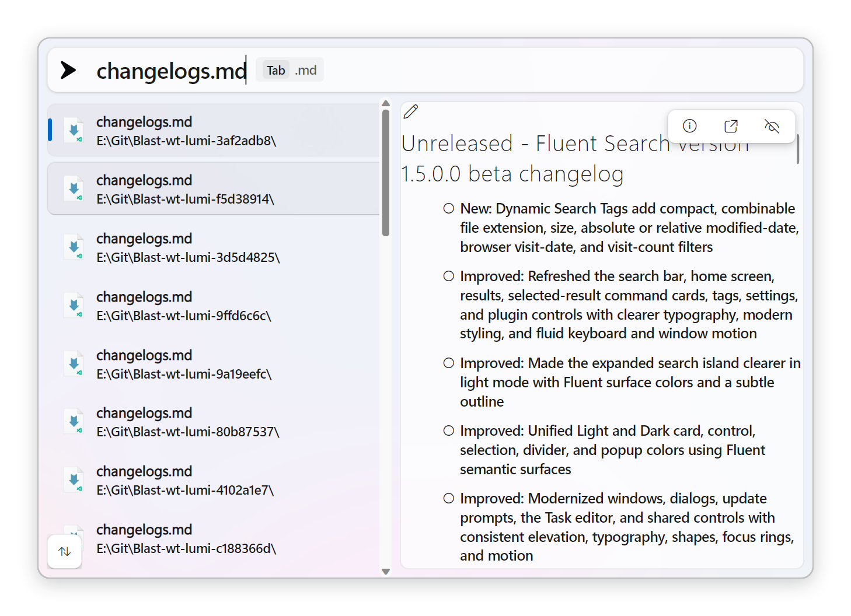Click the open externally icon in preview
Image resolution: width=851 pixels, height=616 pixels.
click(731, 126)
